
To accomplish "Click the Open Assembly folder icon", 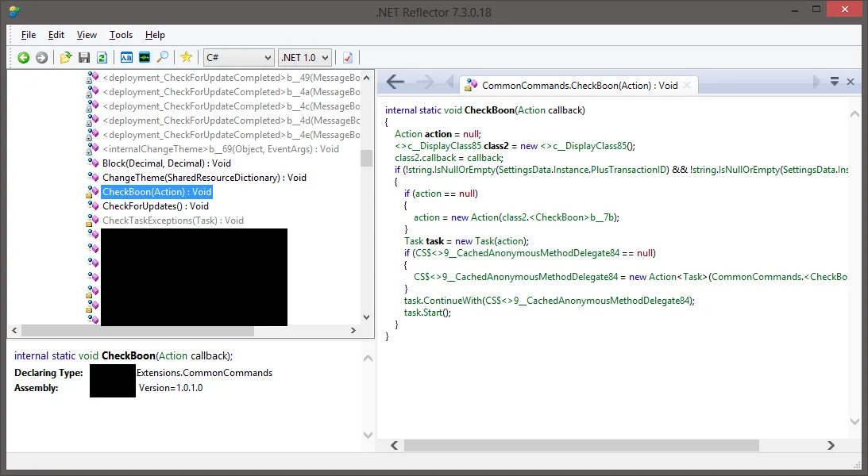I will click(66, 57).
